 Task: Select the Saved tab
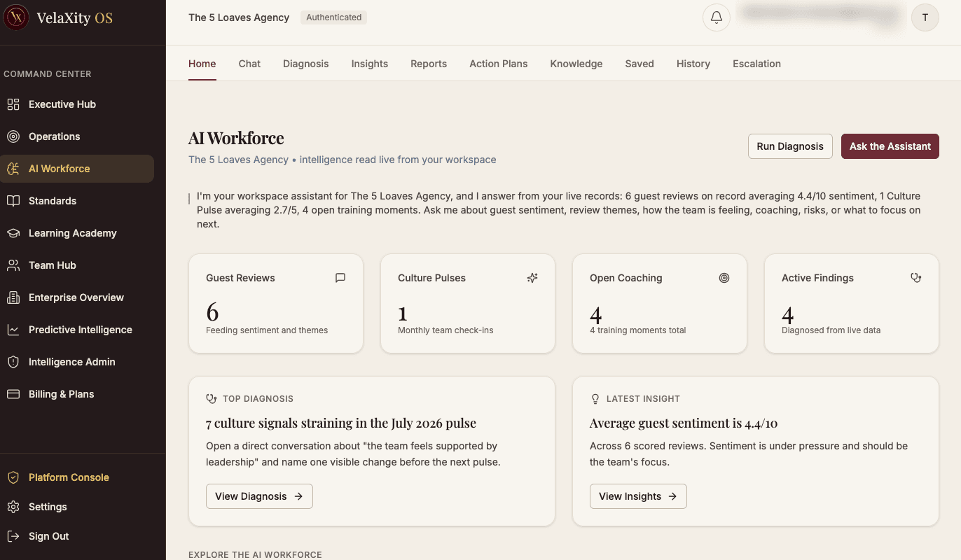click(639, 64)
